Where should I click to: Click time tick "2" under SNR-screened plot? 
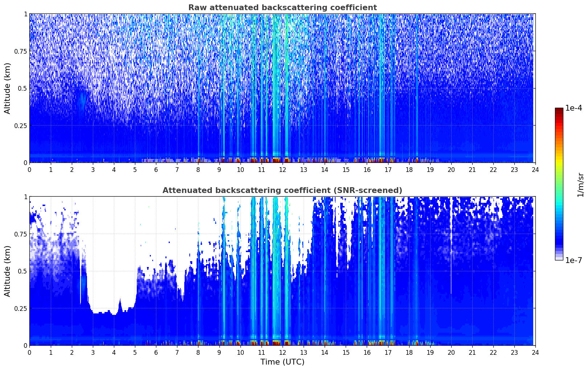(71, 352)
